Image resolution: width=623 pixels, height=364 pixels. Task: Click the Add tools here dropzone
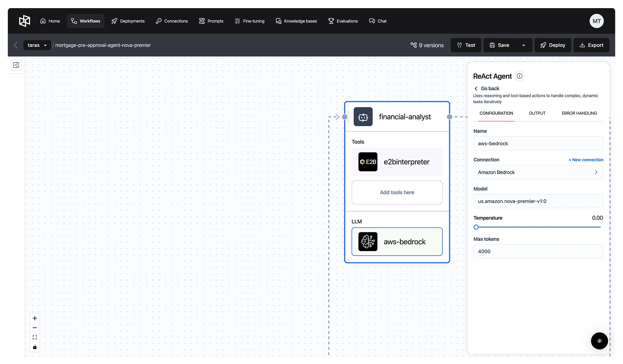(397, 192)
